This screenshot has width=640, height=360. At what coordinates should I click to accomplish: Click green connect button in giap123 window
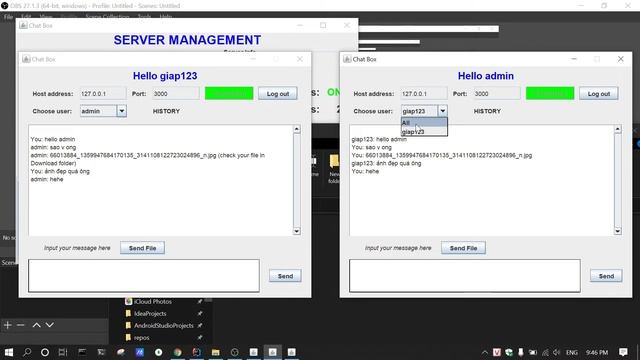pos(229,93)
